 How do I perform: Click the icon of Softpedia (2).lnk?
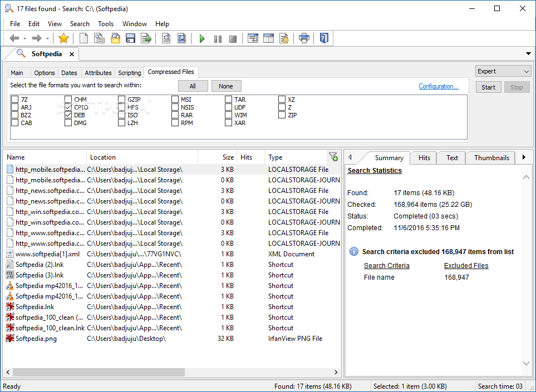tap(10, 265)
